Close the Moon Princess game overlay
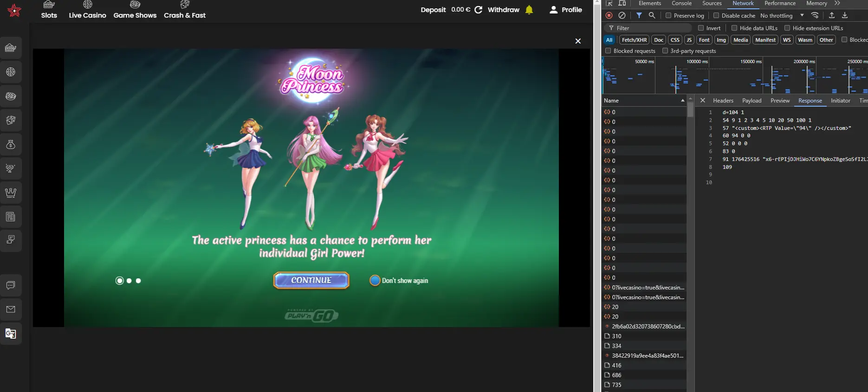The width and height of the screenshot is (868, 392). [x=578, y=41]
